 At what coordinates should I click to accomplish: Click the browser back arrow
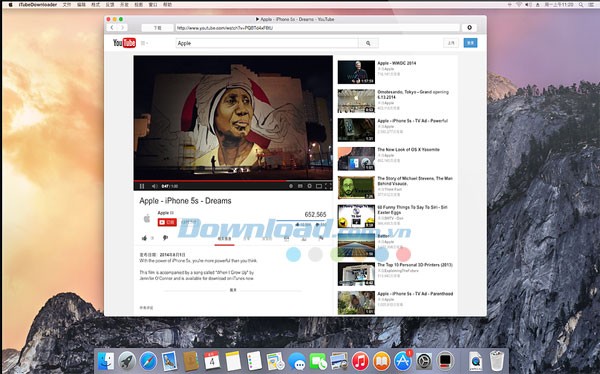tap(112, 28)
